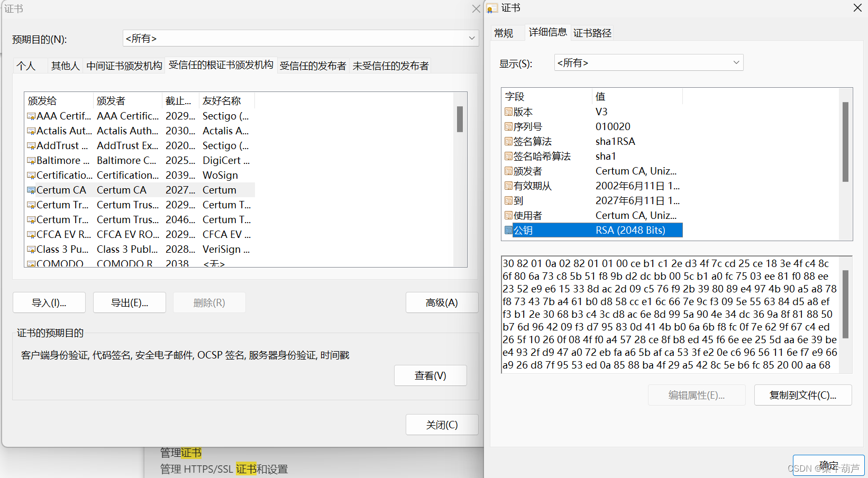This screenshot has width=868, height=478.
Task: Close the left 证书 manager window
Action: pos(476,9)
